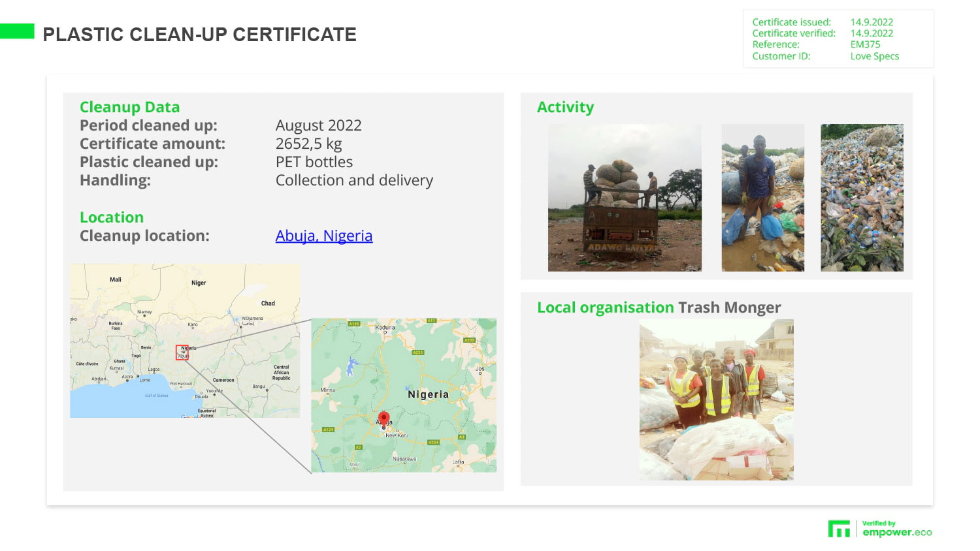The height and width of the screenshot is (551, 980).
Task: Click the 'Kaduna' label on zoomed map
Action: click(385, 327)
